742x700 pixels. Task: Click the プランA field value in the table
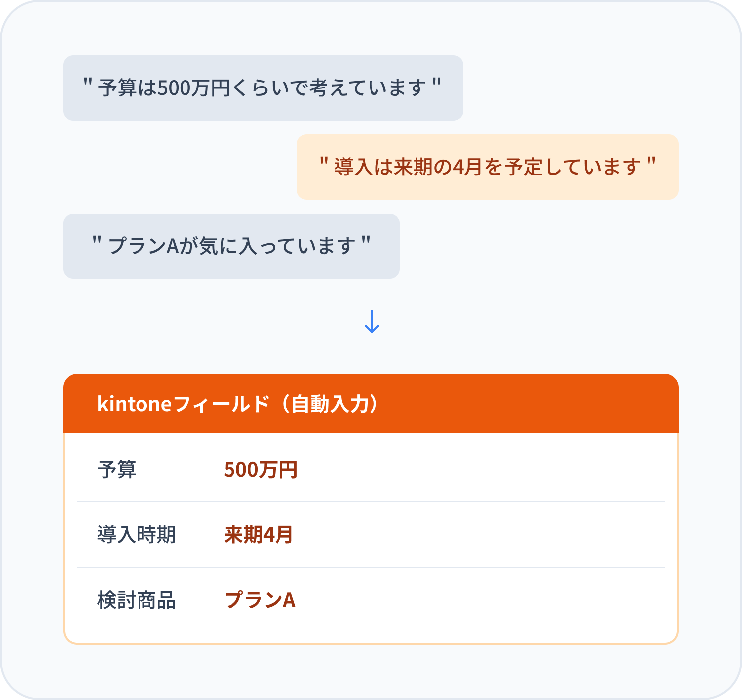click(x=260, y=600)
